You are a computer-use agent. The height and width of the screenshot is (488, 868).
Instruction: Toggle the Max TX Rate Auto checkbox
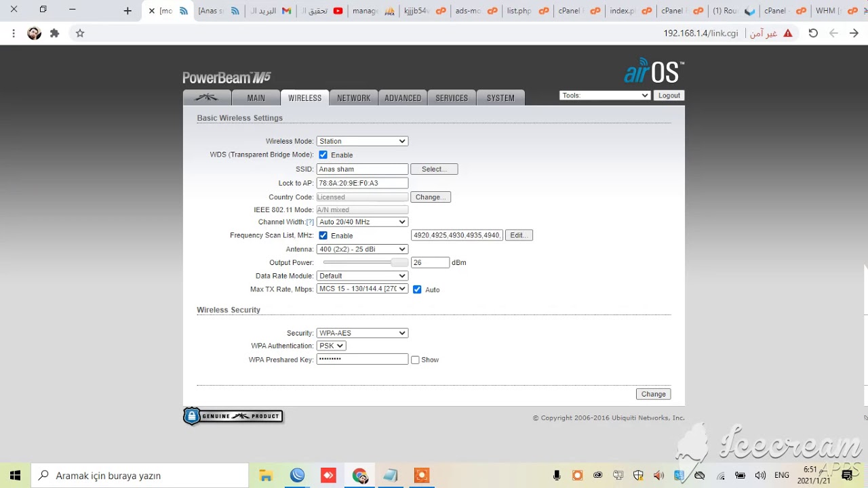pyautogui.click(x=417, y=289)
